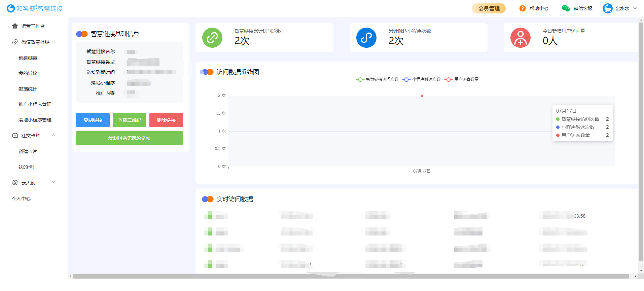
Task: Toggle 用户访客数量 series in chart legend
Action: tap(462, 79)
